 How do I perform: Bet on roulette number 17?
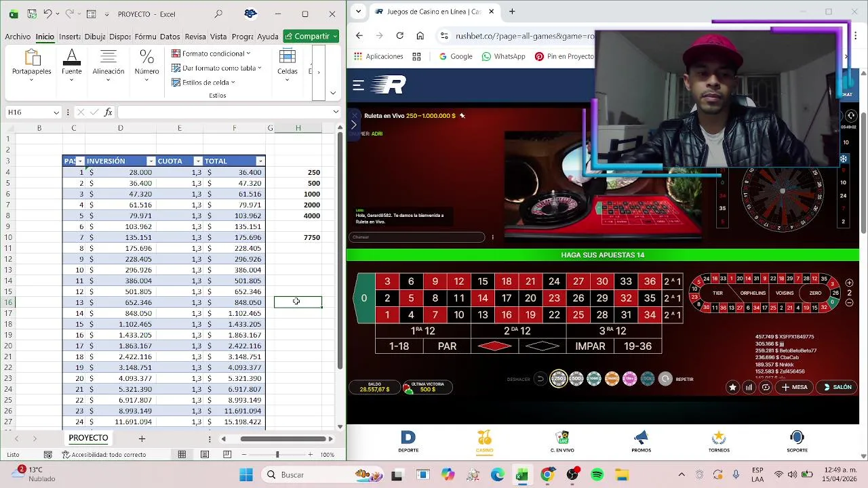[x=507, y=298]
